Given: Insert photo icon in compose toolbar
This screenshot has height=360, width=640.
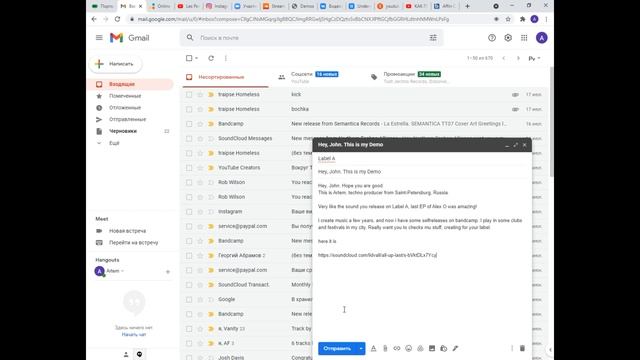Looking at the screenshot, I should 432,348.
